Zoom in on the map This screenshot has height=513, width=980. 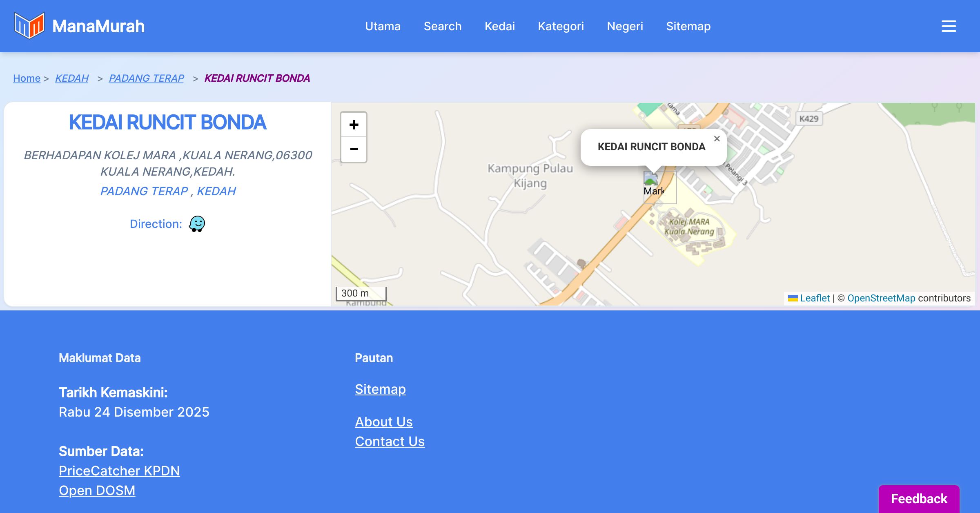[354, 125]
